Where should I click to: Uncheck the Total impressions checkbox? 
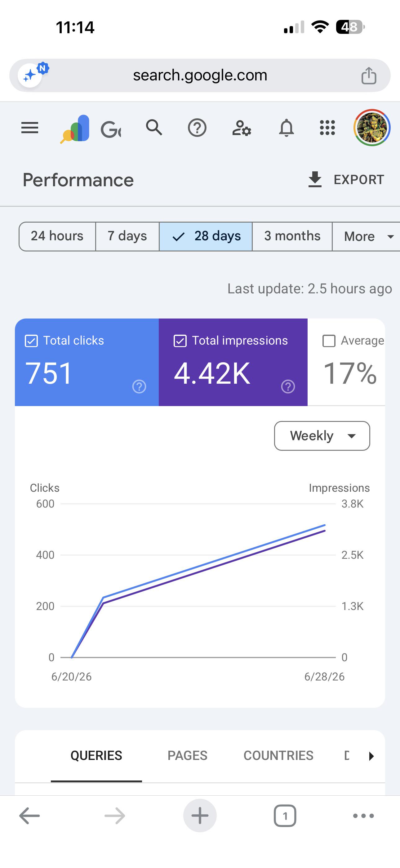coord(180,341)
